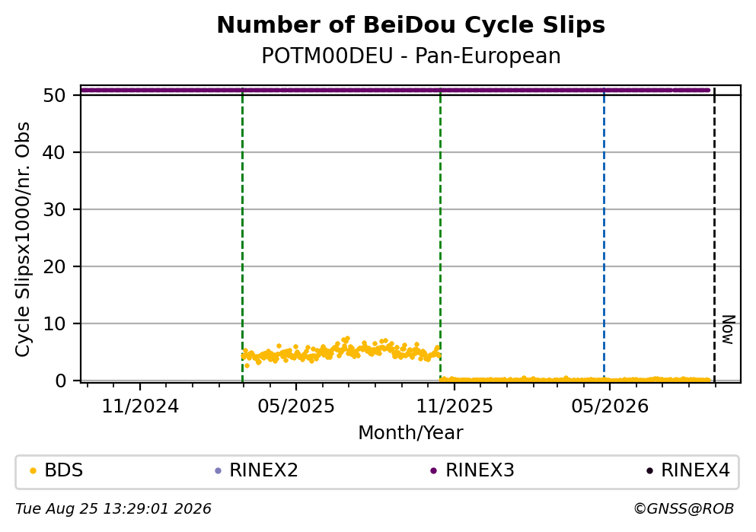Click the 05/2025 x-axis tick label
This screenshot has width=756, height=532.
[x=296, y=406]
